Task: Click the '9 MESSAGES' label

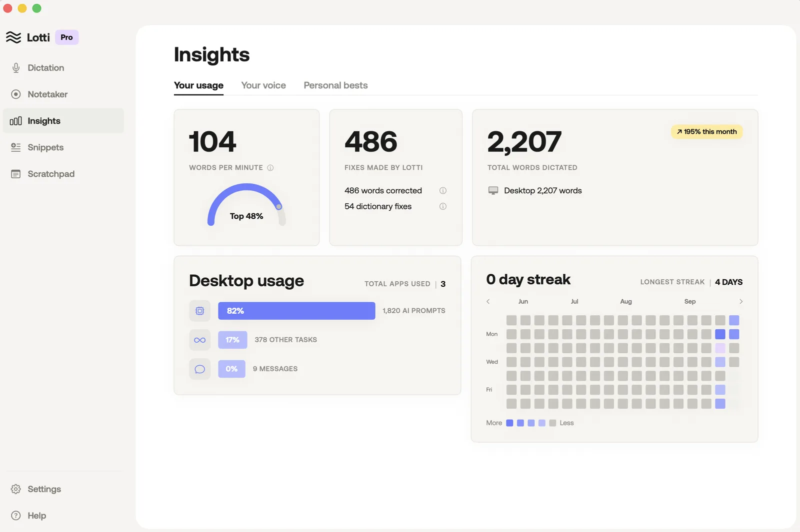Action: 275,369
